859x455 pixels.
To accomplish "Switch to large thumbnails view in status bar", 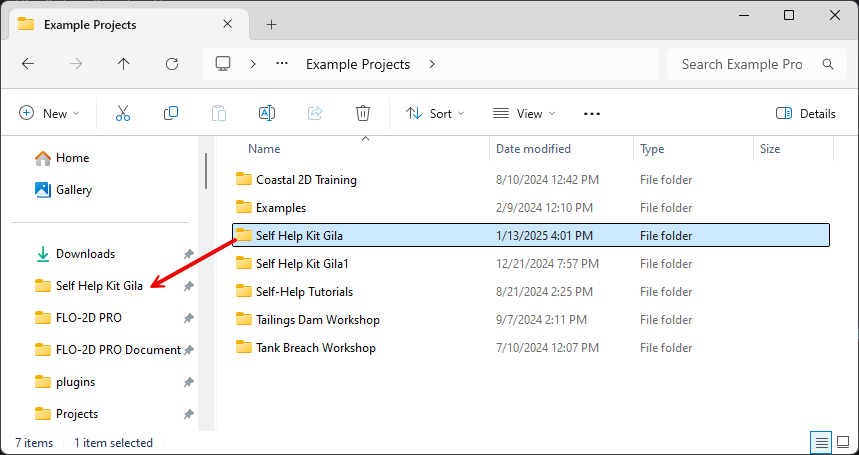I will coord(842,442).
